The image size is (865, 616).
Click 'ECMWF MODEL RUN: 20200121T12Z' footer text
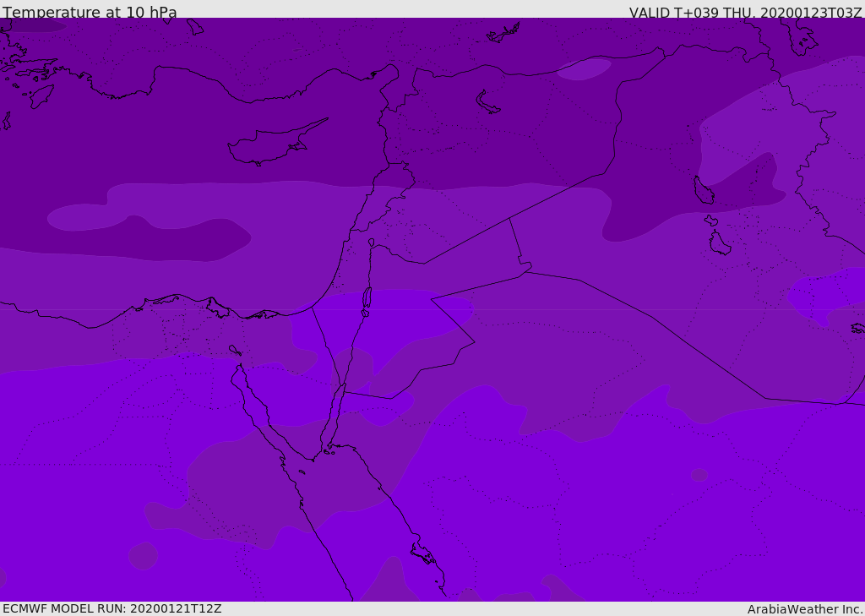[x=112, y=609]
